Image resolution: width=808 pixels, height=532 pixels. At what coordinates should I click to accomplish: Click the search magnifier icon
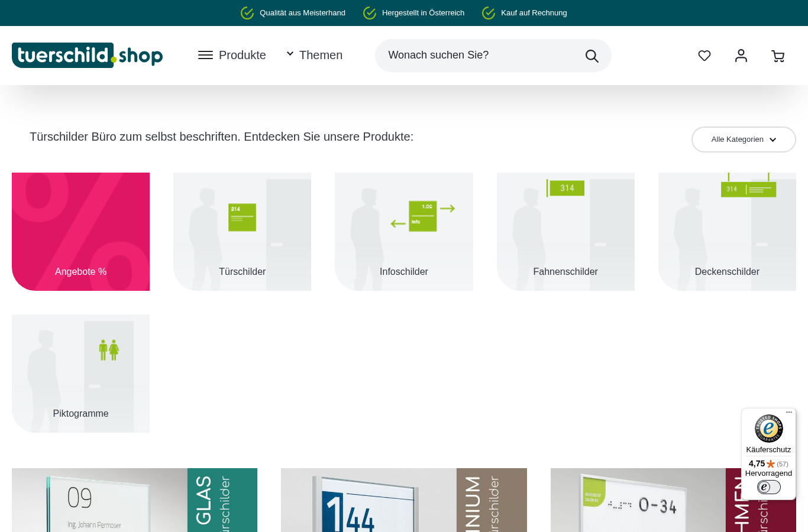click(592, 56)
